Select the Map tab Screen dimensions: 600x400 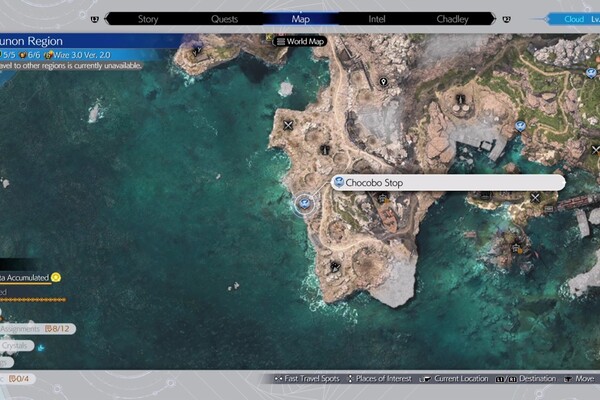(x=301, y=19)
